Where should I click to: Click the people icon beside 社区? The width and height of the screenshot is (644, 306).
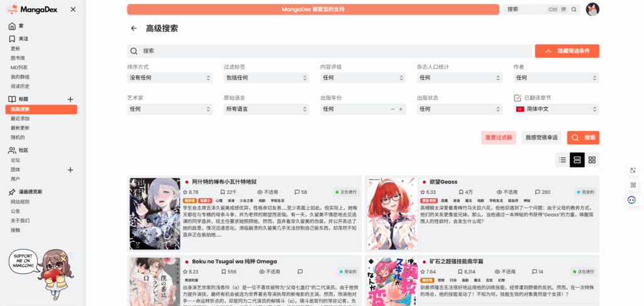click(13, 150)
